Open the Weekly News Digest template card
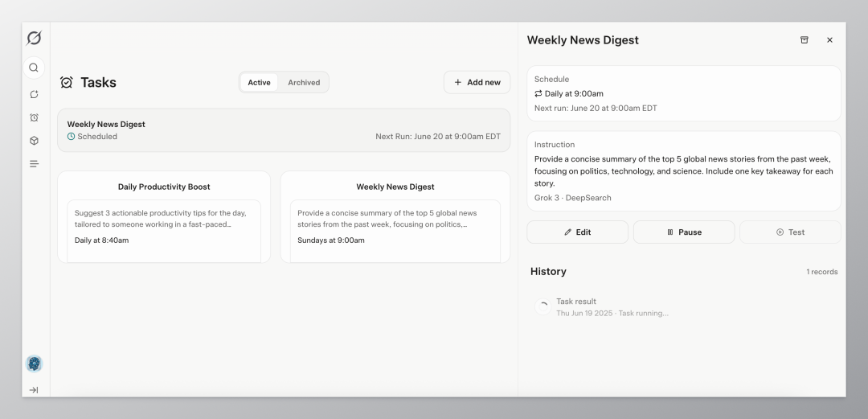This screenshot has height=419, width=868. tap(395, 216)
